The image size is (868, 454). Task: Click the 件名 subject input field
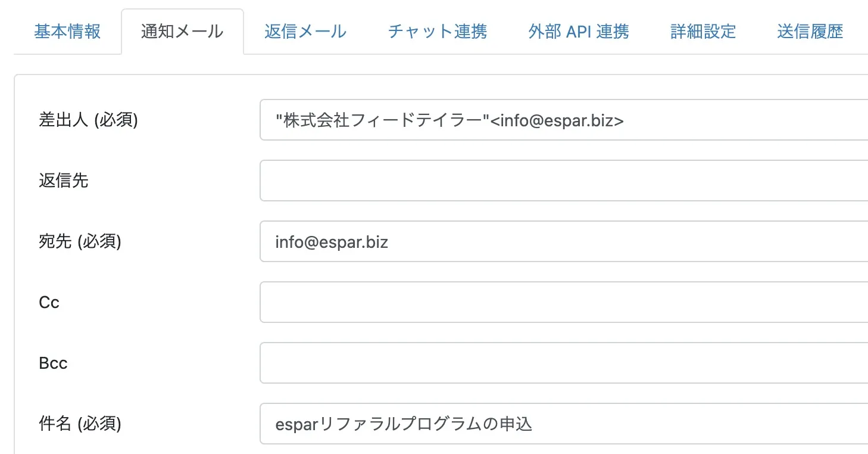[x=564, y=424]
